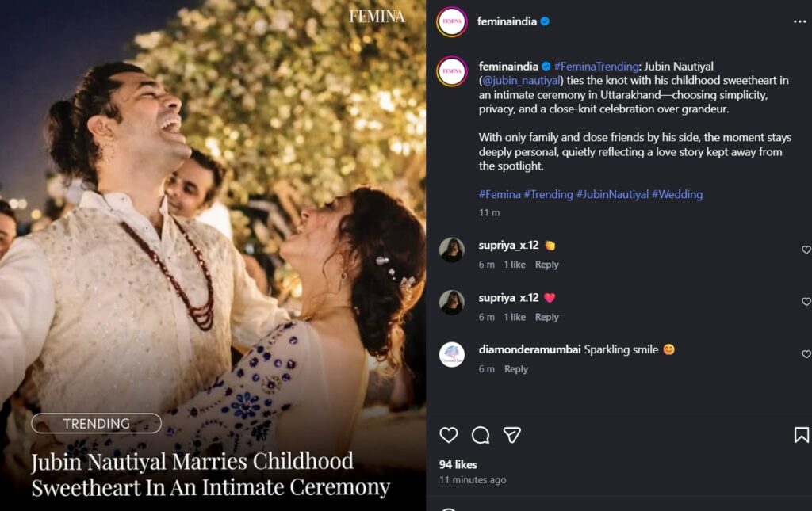View the 94 likes list
Viewport: 812px width, 511px height.
(458, 464)
